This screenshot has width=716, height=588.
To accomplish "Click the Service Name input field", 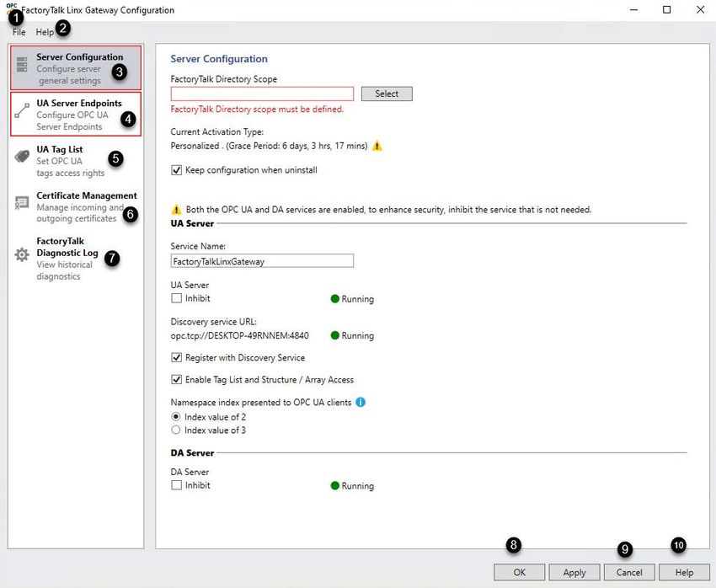I will 262,261.
